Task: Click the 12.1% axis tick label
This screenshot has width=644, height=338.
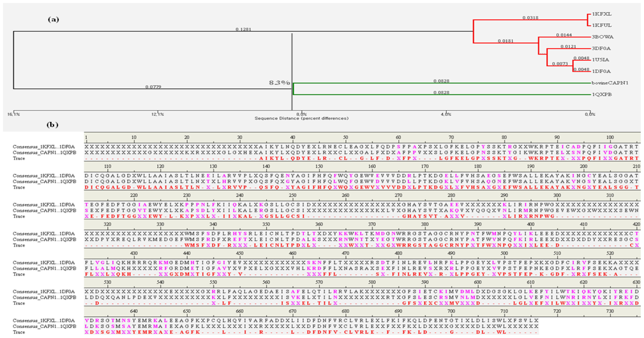Action: [158, 114]
